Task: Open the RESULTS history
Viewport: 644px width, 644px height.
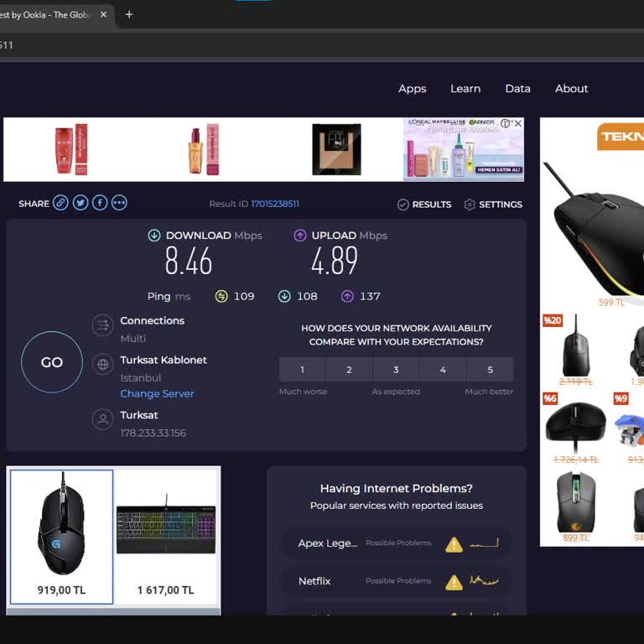Action: point(424,205)
